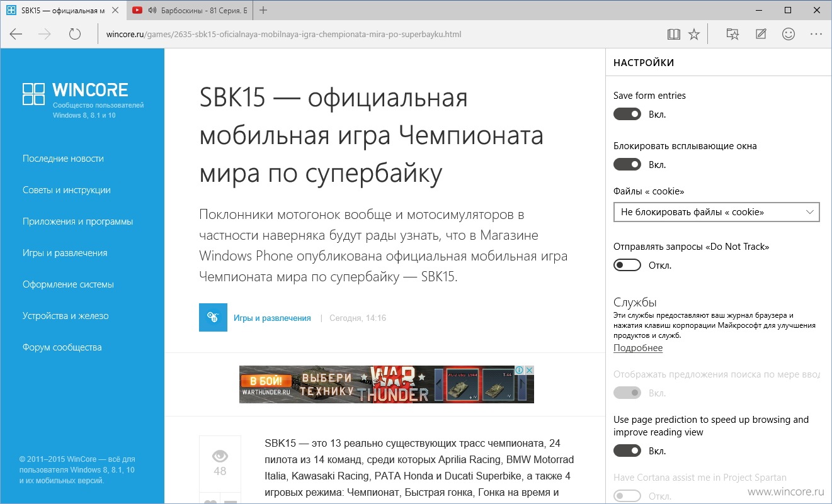Click the article title heading
The width and height of the screenshot is (832, 504).
(372, 136)
